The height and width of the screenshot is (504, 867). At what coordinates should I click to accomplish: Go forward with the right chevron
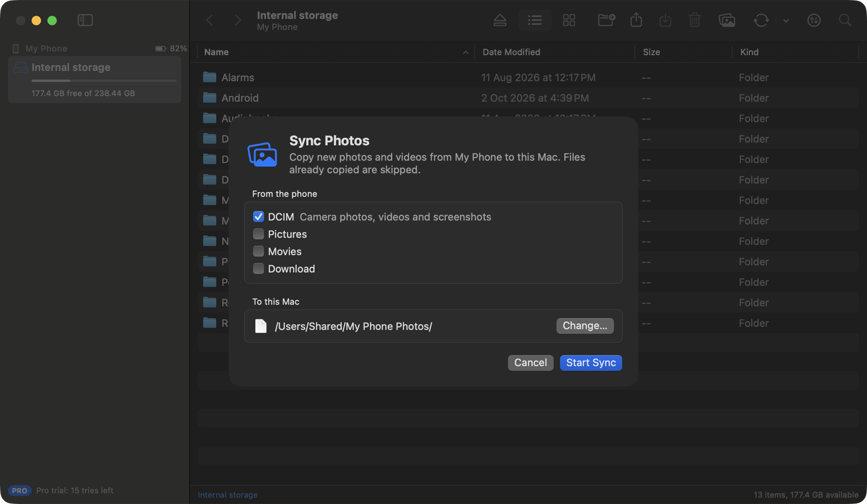[x=237, y=20]
